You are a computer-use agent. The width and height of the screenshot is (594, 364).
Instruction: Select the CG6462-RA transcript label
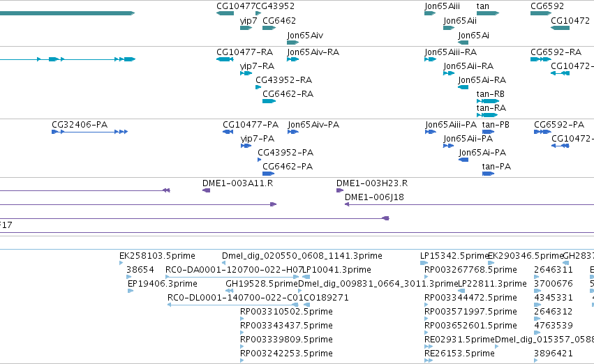tap(288, 94)
